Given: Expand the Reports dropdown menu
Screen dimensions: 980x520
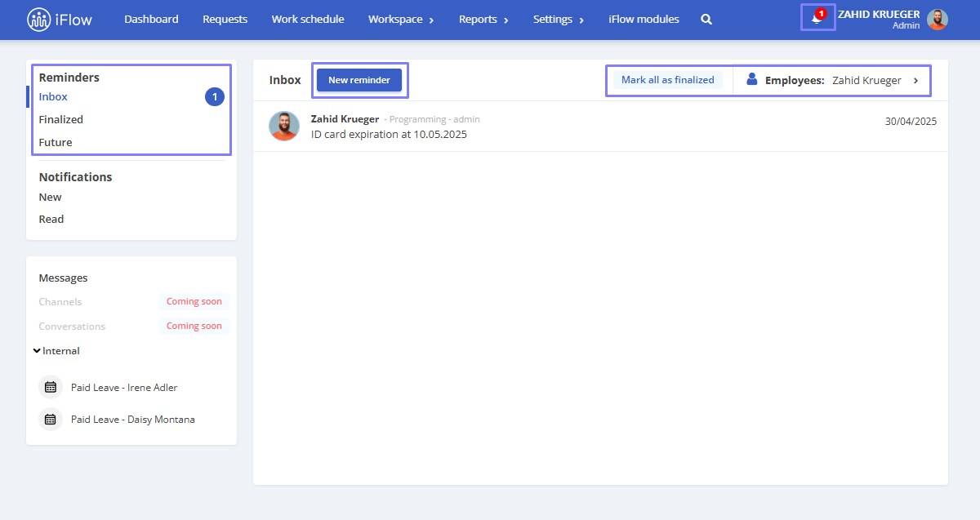Looking at the screenshot, I should click(x=483, y=19).
